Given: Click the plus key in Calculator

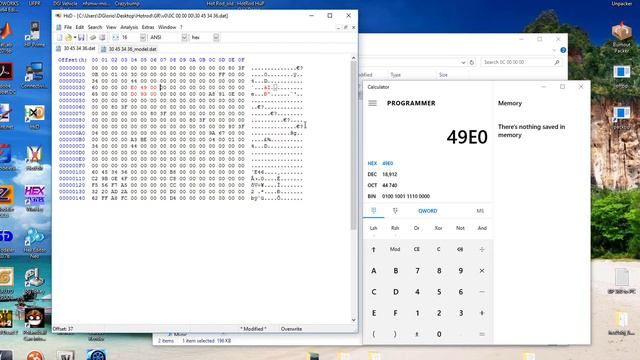Looking at the screenshot, I should point(482,313).
